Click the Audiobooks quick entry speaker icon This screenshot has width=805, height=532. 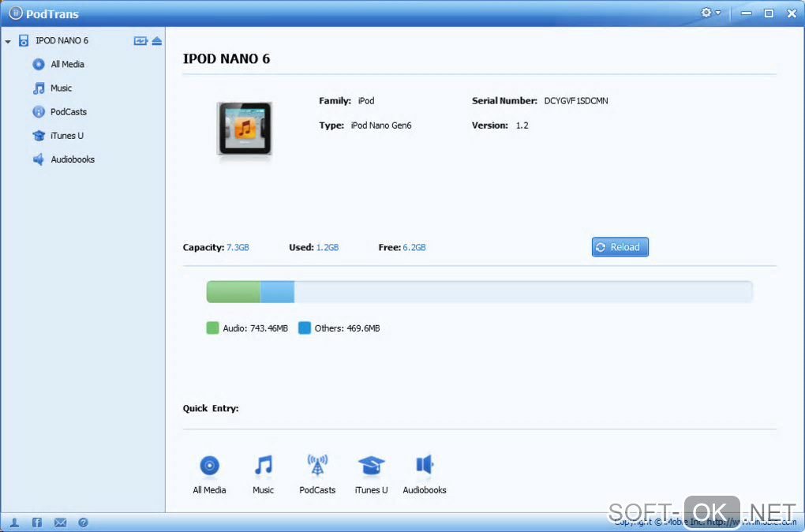tap(425, 465)
